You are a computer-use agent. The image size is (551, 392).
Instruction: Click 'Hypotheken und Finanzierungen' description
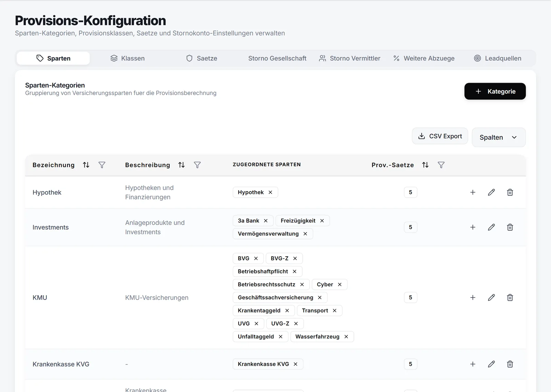click(x=149, y=192)
